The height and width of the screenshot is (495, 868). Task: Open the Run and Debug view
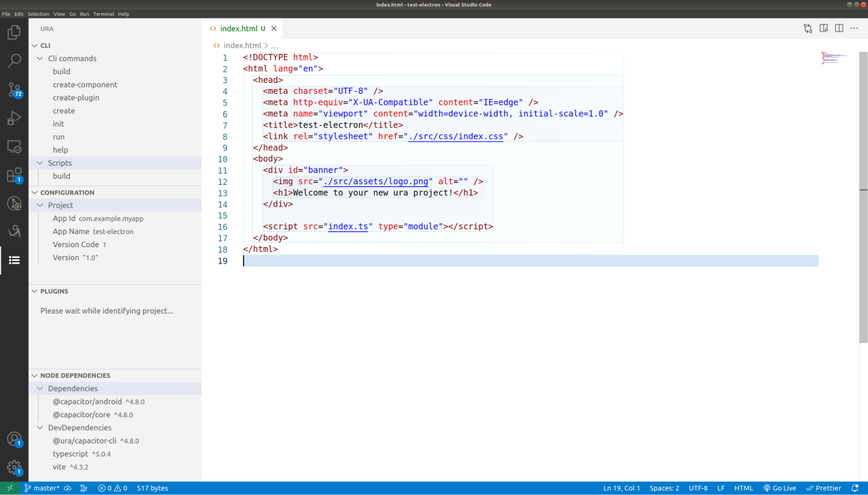(x=14, y=118)
